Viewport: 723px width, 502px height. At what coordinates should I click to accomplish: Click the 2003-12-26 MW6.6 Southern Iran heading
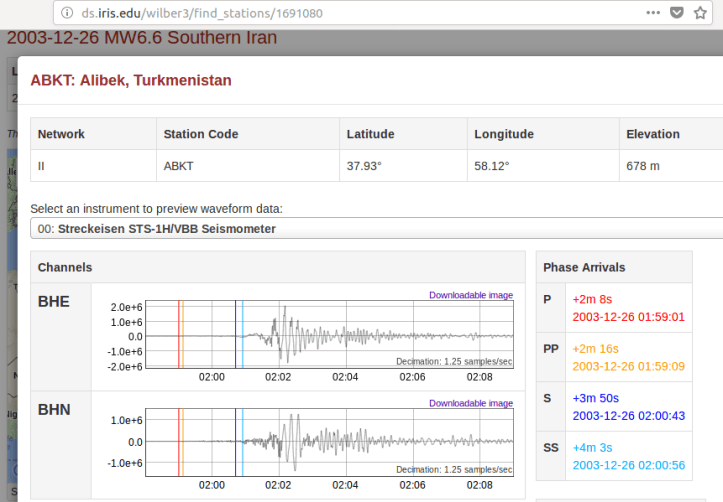click(142, 39)
